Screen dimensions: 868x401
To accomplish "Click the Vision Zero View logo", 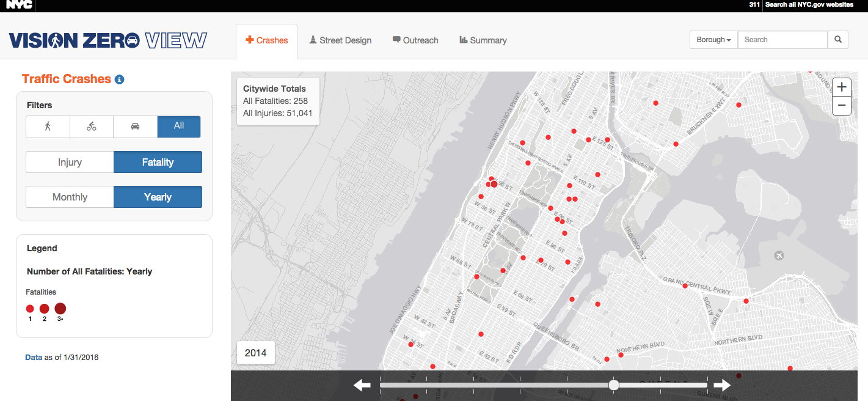I will (108, 41).
